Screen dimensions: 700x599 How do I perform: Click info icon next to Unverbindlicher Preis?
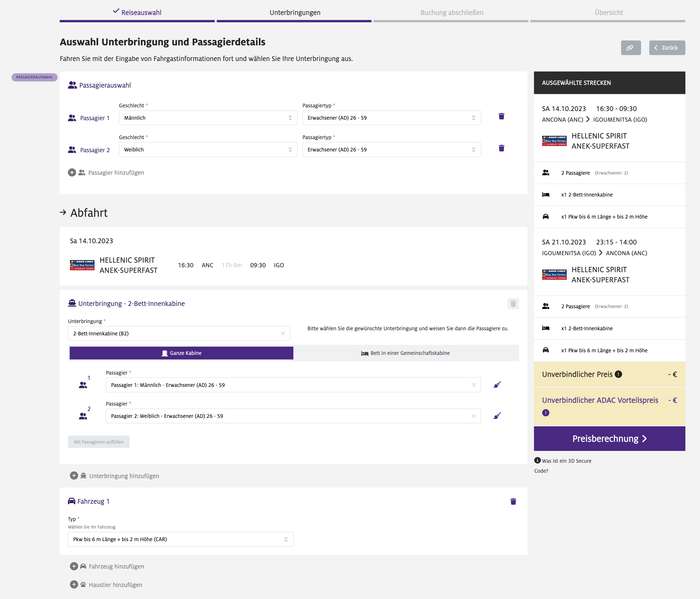click(x=618, y=374)
